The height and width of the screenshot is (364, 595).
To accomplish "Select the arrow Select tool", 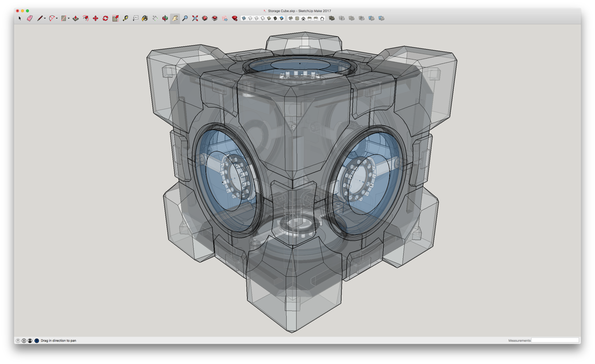I will point(20,18).
